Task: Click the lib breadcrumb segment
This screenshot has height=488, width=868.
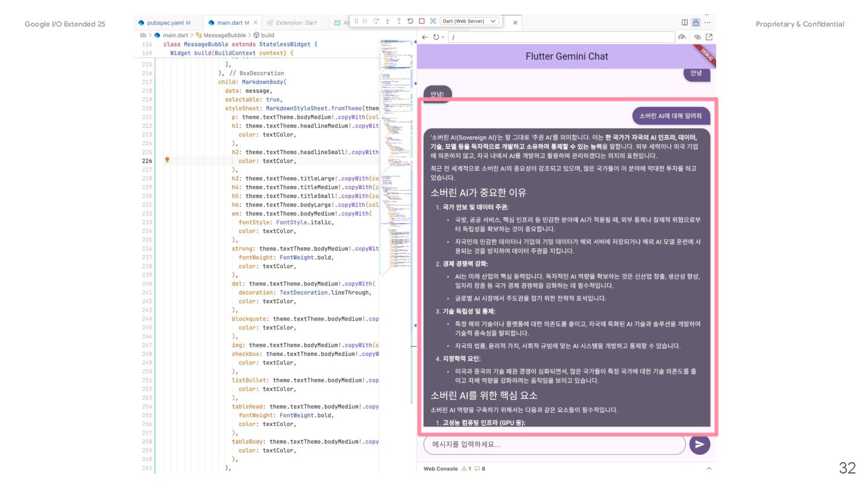Action: [x=143, y=35]
